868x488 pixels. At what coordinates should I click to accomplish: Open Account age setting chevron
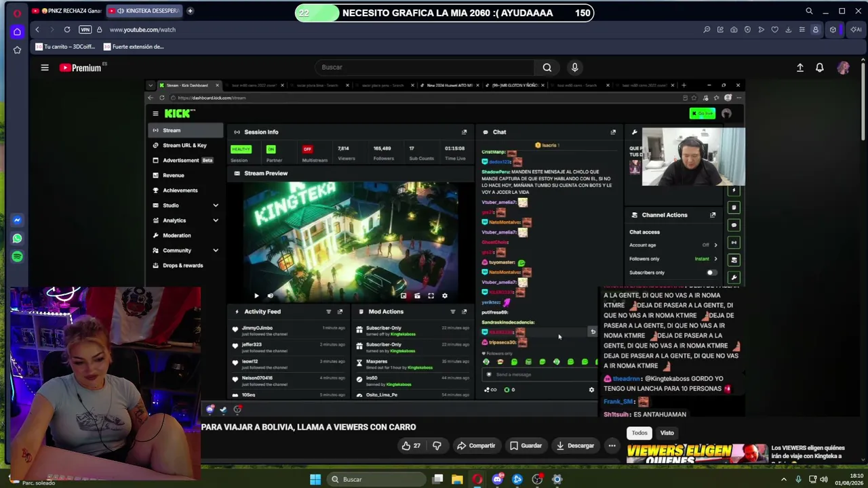(x=715, y=245)
